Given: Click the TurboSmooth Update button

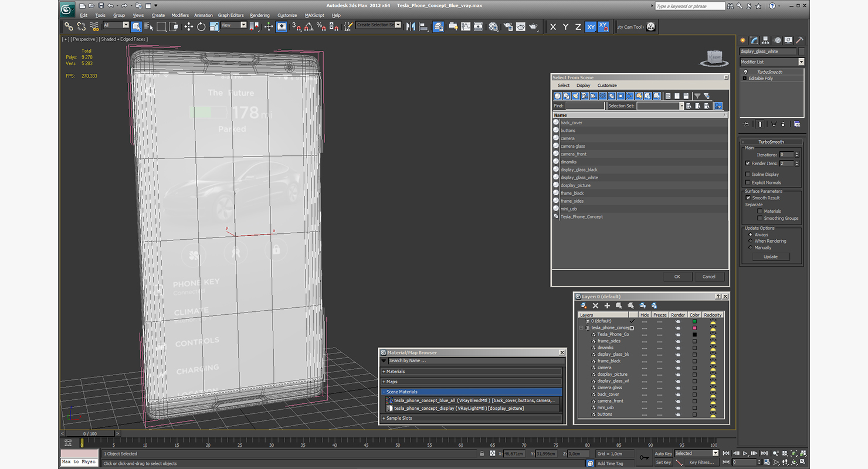Looking at the screenshot, I should click(x=771, y=257).
